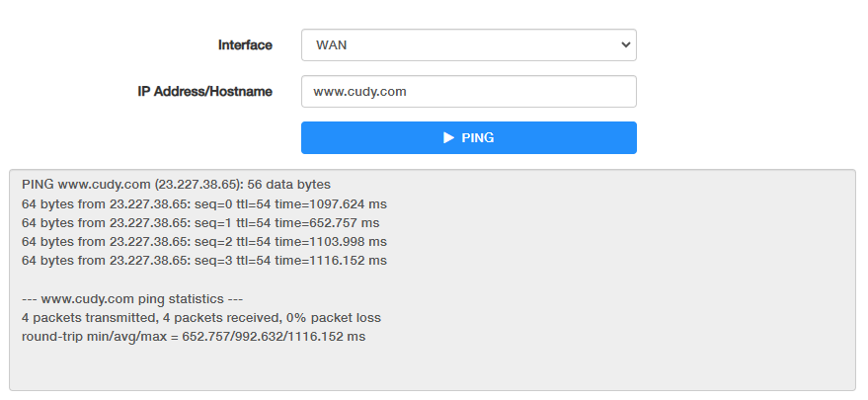Viewport: 868px width, 400px height.
Task: Click the chevron arrow of the Interface selector
Action: pyautogui.click(x=624, y=45)
